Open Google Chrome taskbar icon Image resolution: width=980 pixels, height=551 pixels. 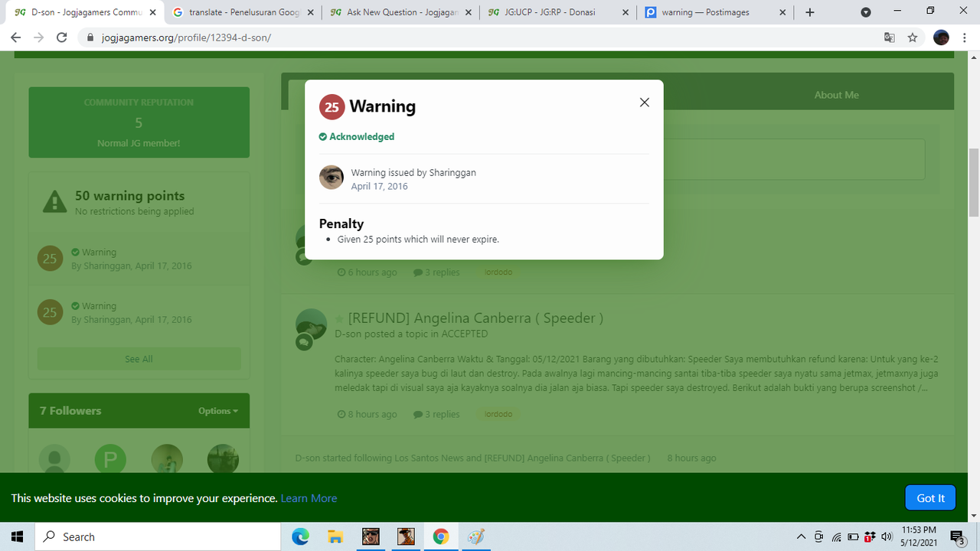(x=440, y=536)
